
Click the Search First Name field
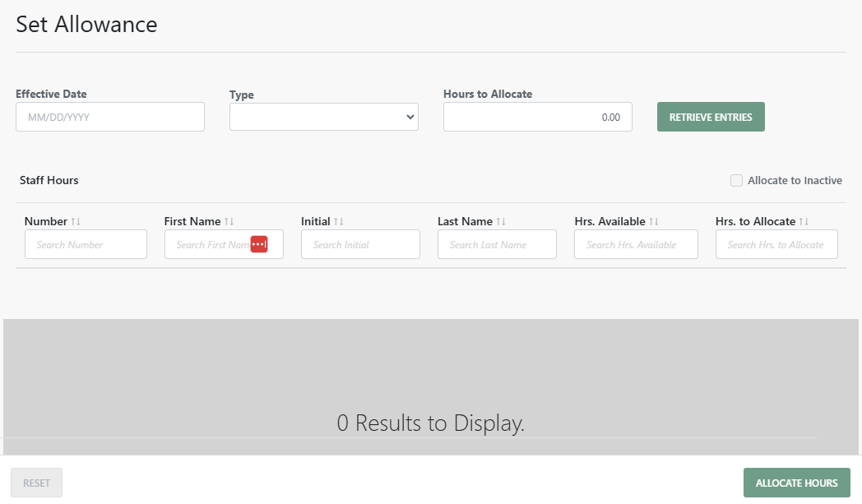(214, 243)
